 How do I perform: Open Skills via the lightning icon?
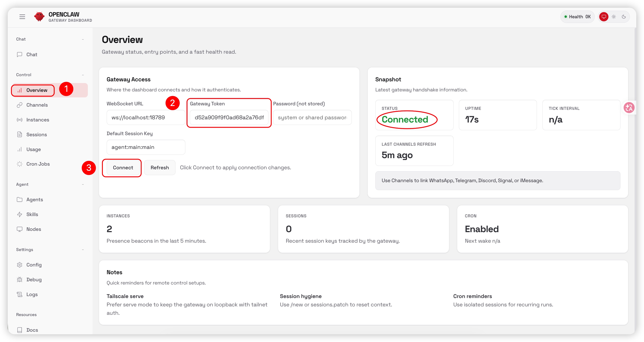click(x=19, y=214)
